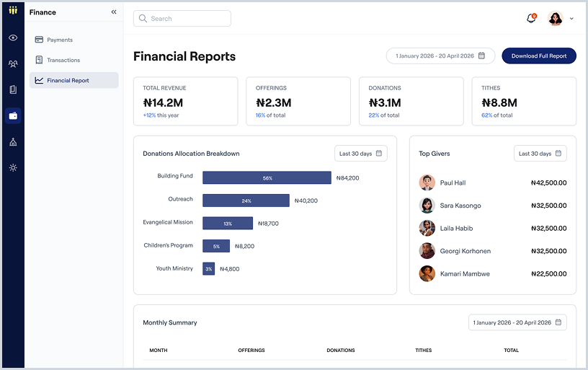Viewport: 588px width, 370px height.
Task: Click calendar icon in Monthly Summary filter
Action: coord(558,322)
